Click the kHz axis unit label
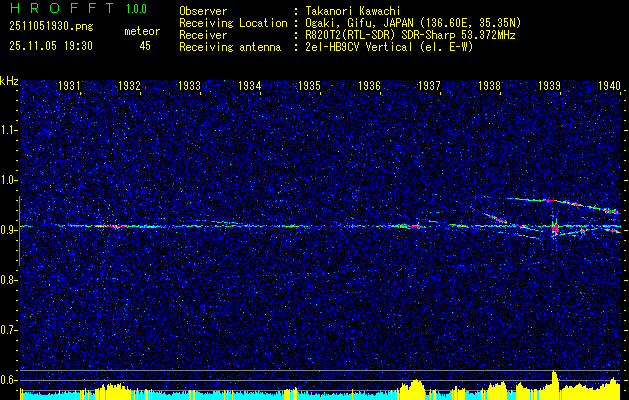Image resolution: width=629 pixels, height=400 pixels. pos(9,81)
